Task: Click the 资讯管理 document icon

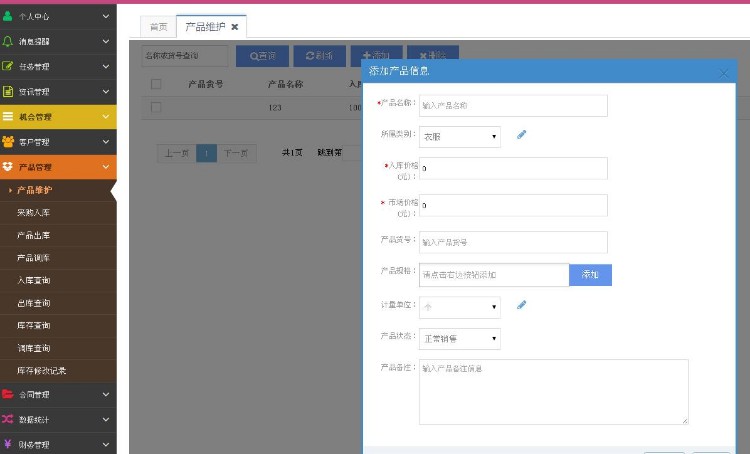Action: click(8, 91)
